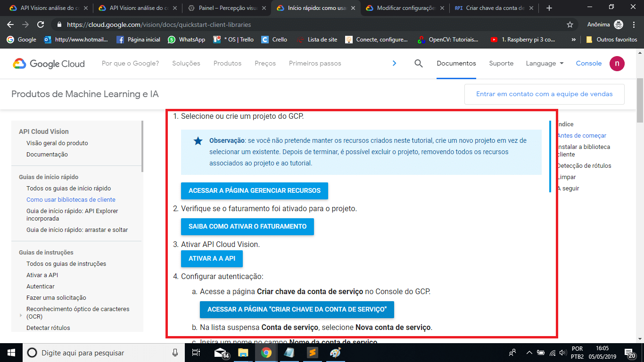Viewport: 644px width, 362px height.
Task: Click the SAIBA COMO ATIVAR O FATURAMENTO button
Action: click(248, 226)
